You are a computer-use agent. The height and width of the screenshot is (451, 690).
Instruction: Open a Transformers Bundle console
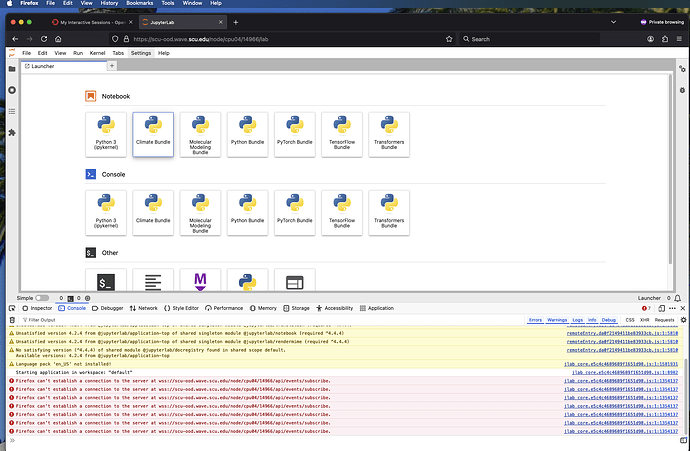(389, 213)
